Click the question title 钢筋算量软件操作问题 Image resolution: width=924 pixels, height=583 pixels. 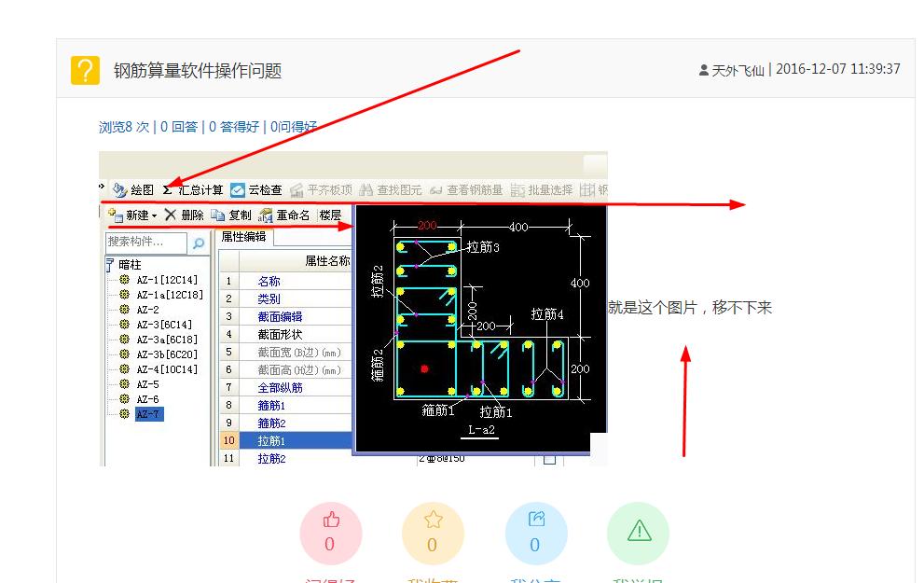pos(198,71)
